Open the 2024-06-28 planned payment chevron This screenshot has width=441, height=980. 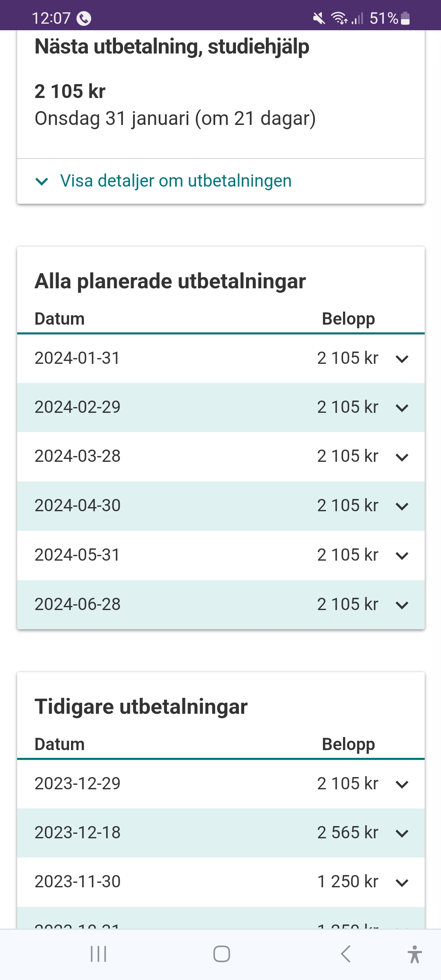(402, 605)
